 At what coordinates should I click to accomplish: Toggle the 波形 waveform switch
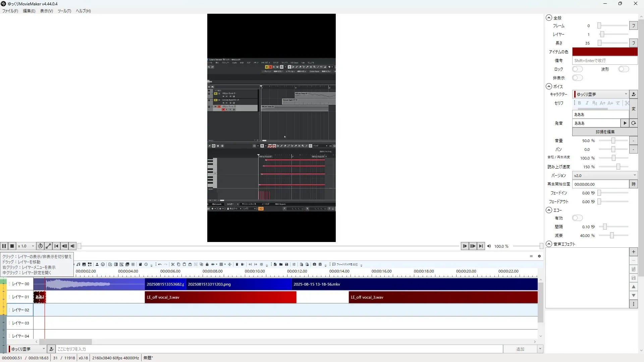[x=624, y=69]
